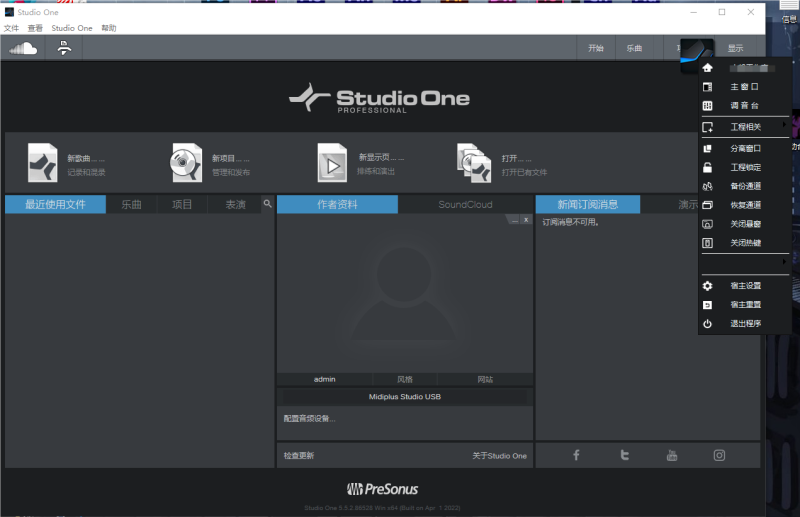
Task: Expand the 工程相关 submenu arrow
Action: click(784, 124)
